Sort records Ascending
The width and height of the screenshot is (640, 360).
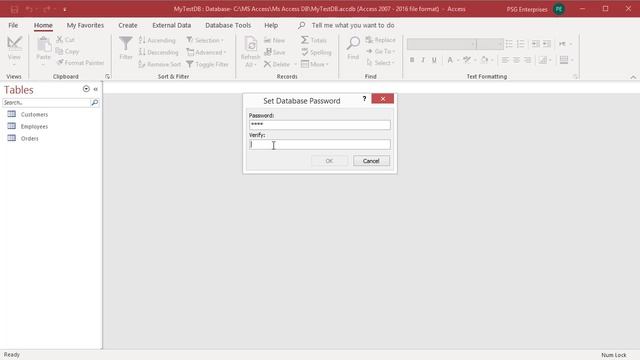point(157,40)
